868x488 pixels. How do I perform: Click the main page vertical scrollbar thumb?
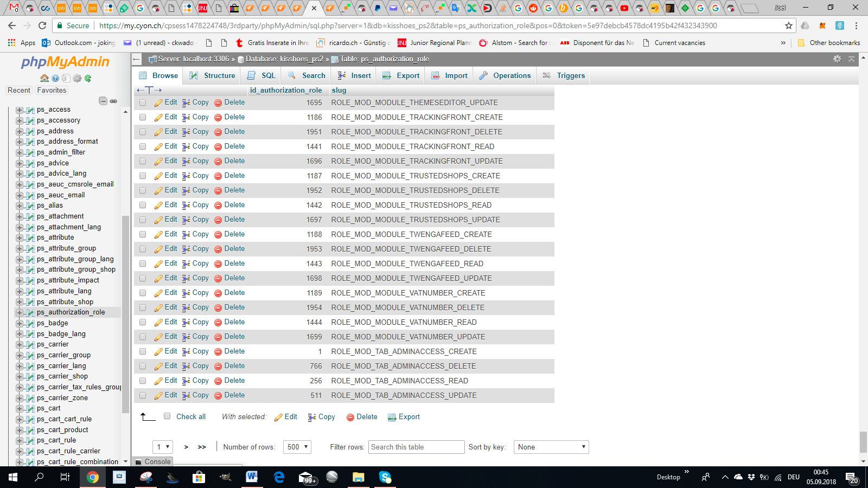click(x=863, y=442)
